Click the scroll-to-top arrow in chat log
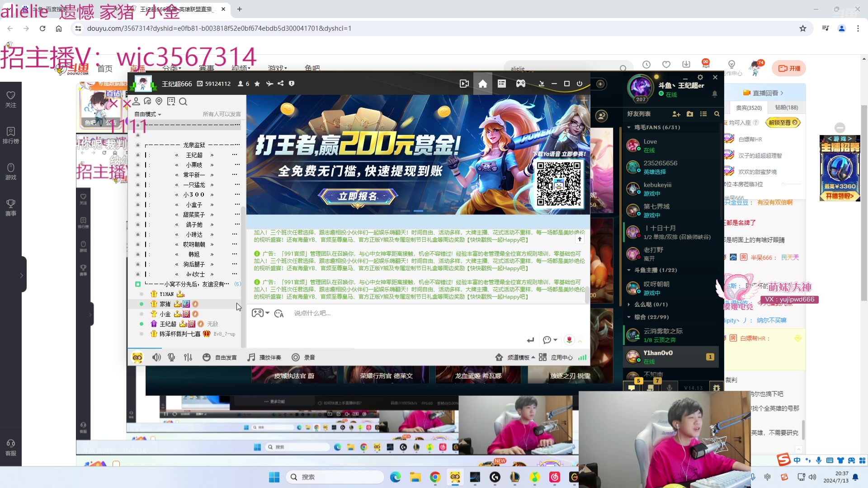 (x=580, y=239)
